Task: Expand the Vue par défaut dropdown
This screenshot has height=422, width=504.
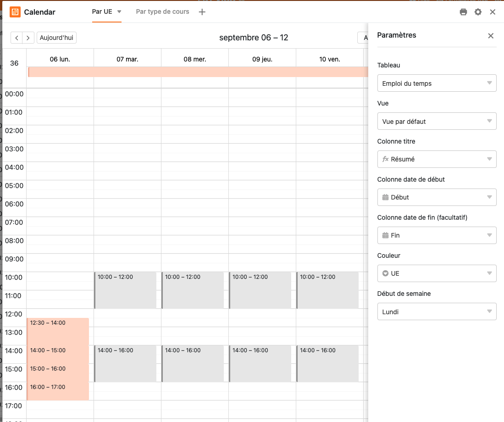Action: click(437, 122)
